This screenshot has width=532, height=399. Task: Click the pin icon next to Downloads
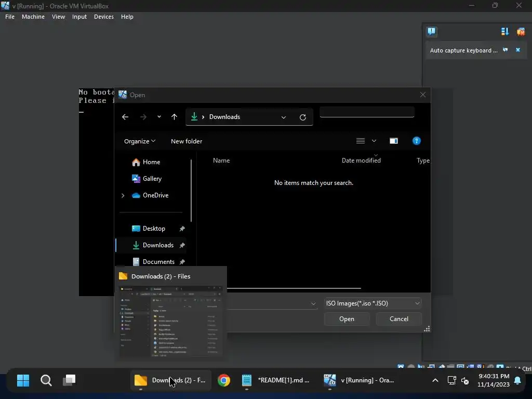(182, 245)
